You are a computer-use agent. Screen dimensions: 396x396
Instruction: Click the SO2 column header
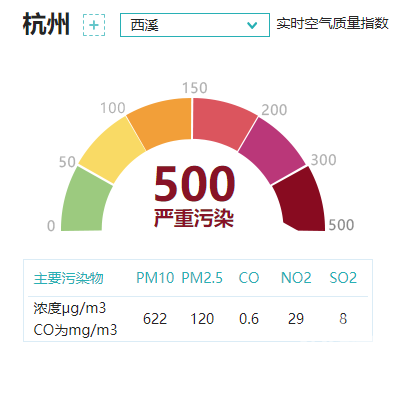pos(343,278)
